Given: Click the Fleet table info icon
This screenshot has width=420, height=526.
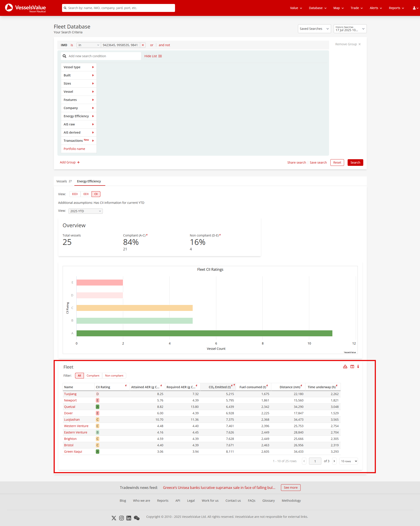Looking at the screenshot, I should point(358,366).
